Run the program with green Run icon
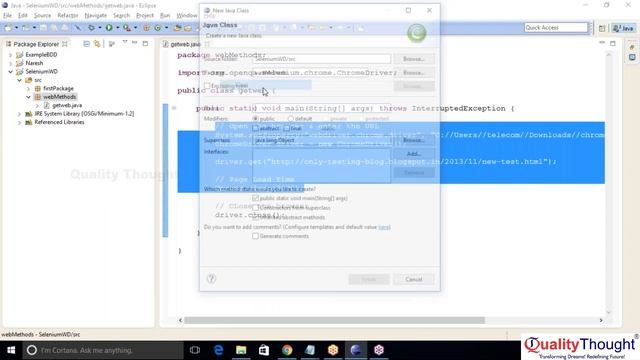Image resolution: width=640 pixels, height=360 pixels. 109,28
